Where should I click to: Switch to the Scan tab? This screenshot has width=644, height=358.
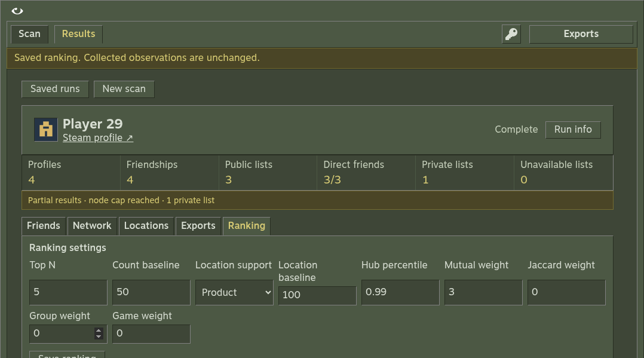(30, 34)
